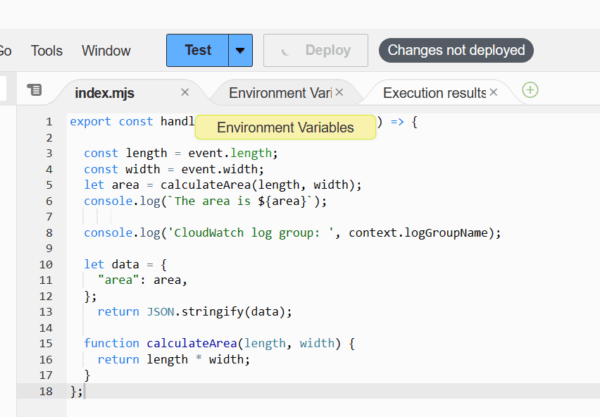600x417 pixels.
Task: Click the blue Test button
Action: [197, 50]
